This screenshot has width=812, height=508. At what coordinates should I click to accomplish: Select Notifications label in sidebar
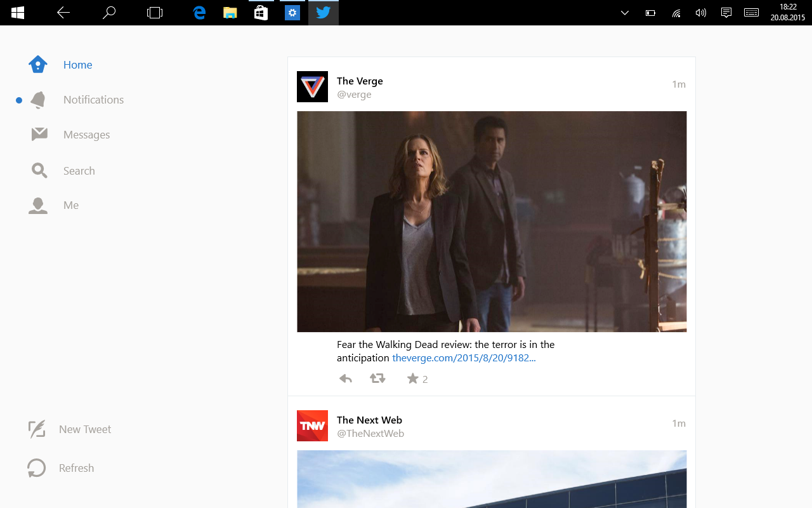(x=93, y=100)
